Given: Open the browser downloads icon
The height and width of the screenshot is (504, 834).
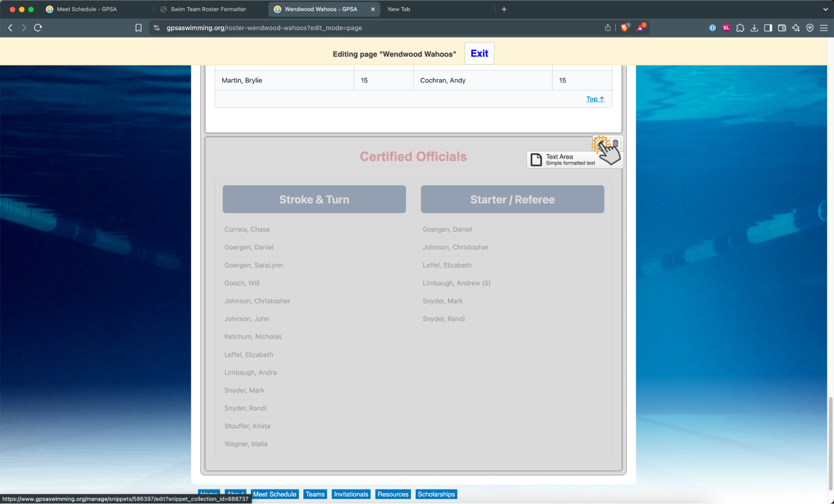Looking at the screenshot, I should click(754, 28).
